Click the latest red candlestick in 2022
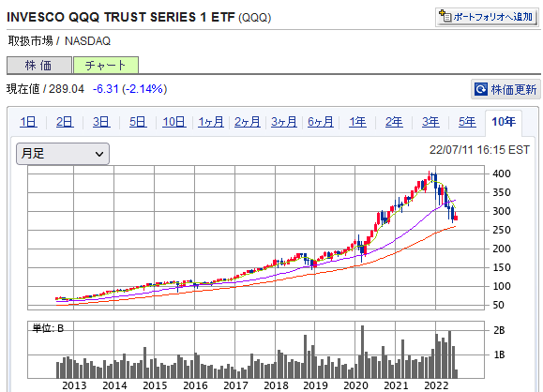The image size is (543, 392). [456, 217]
